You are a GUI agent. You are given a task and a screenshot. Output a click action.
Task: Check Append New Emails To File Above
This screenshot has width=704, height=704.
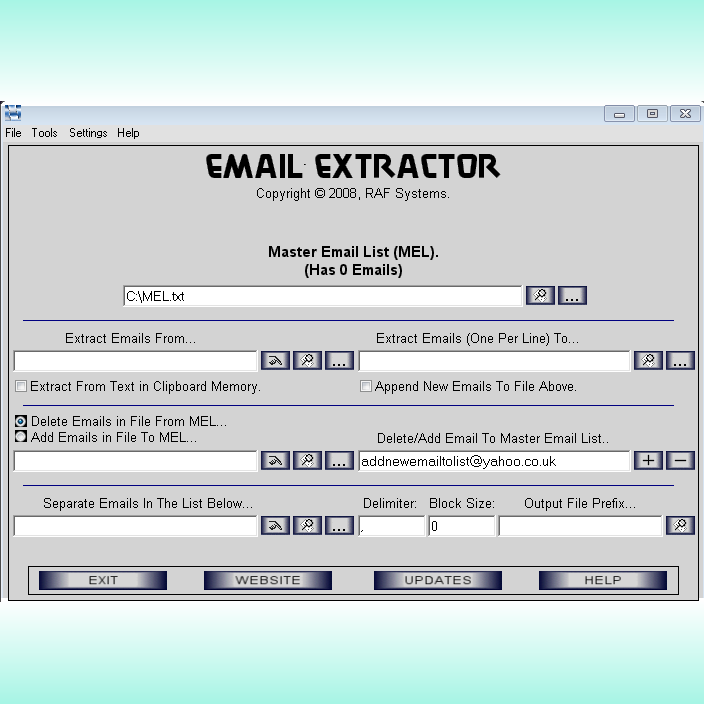[366, 386]
